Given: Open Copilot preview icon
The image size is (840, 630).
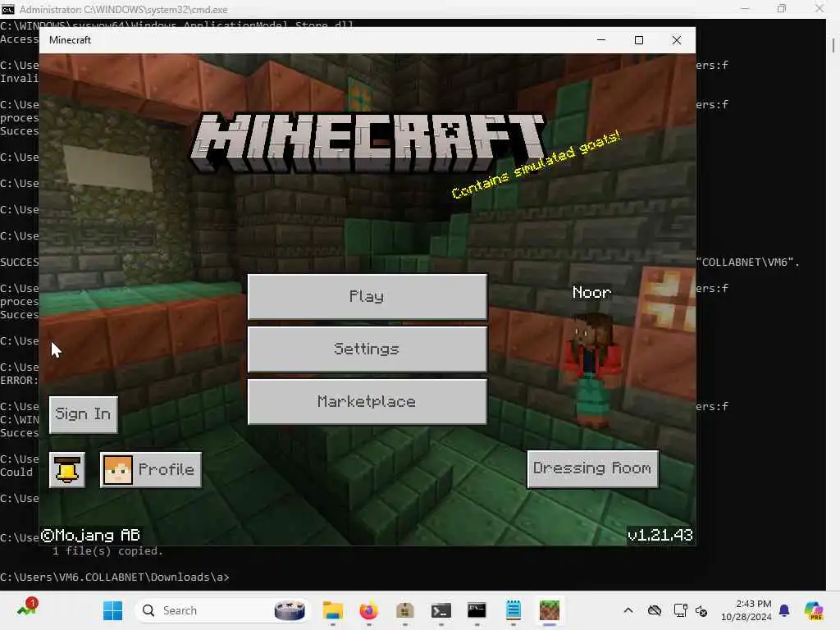Looking at the screenshot, I should tap(814, 610).
